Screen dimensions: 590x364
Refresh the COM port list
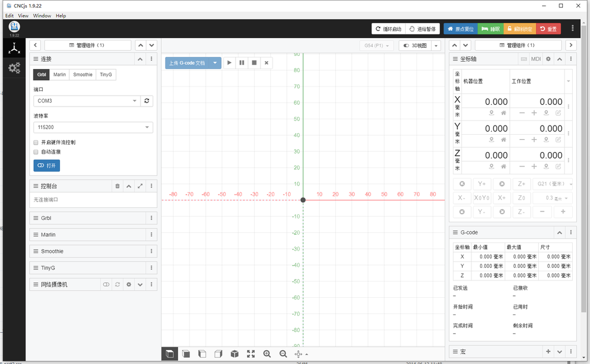[x=147, y=101]
